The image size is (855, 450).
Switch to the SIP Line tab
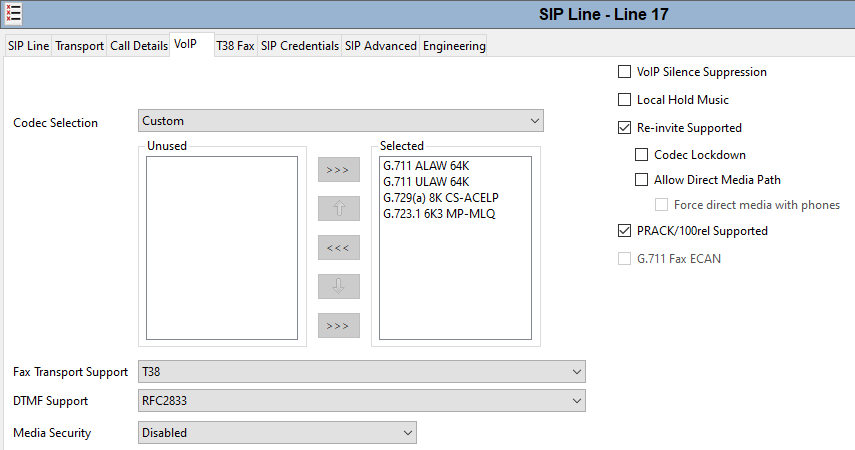pyautogui.click(x=28, y=46)
